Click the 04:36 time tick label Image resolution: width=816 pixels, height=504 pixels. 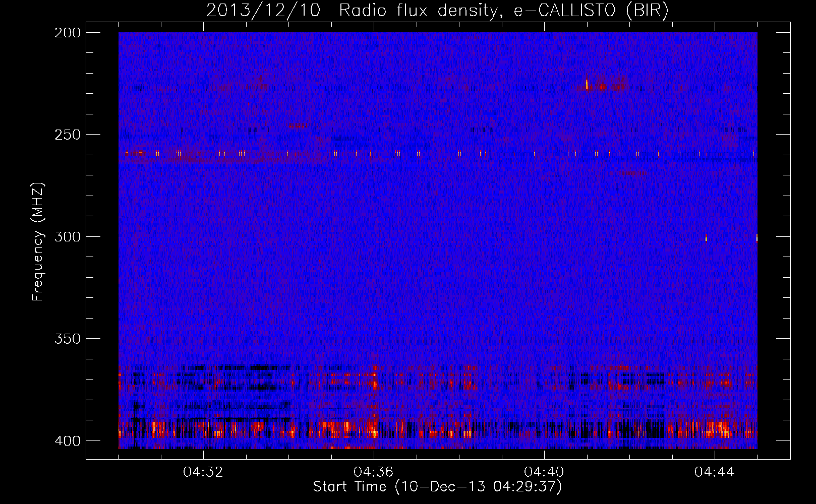[x=374, y=472]
